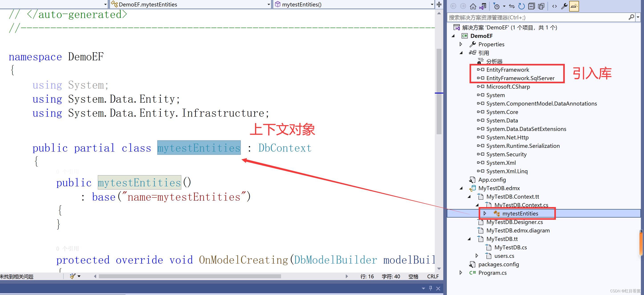Expand the Program.cs node

click(461, 273)
